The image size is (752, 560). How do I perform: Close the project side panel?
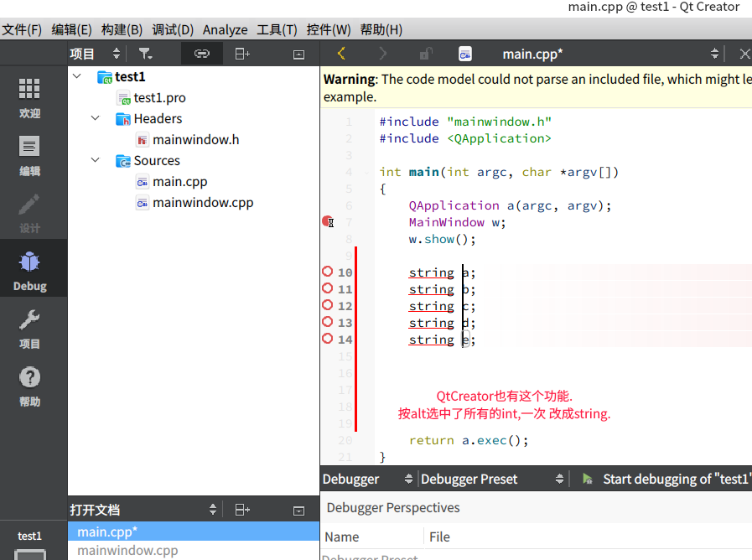coord(298,54)
